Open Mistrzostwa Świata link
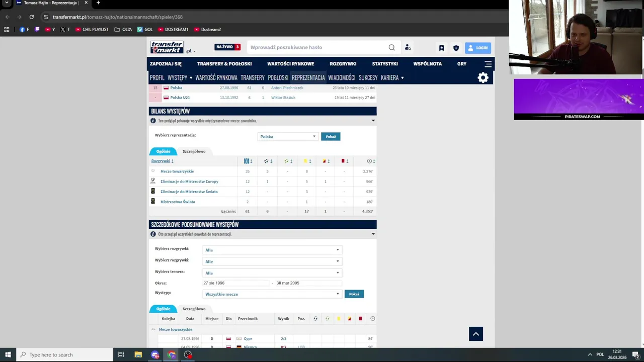 tap(178, 202)
